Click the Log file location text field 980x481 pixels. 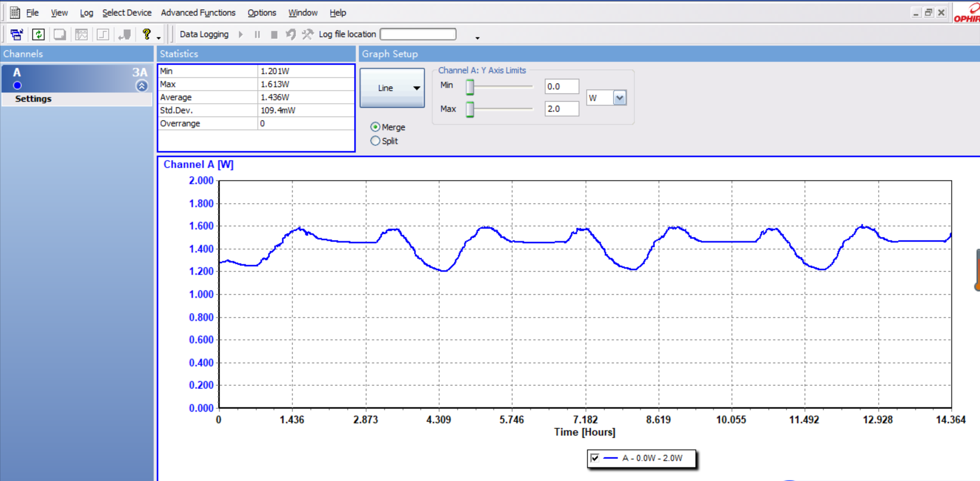tap(418, 34)
